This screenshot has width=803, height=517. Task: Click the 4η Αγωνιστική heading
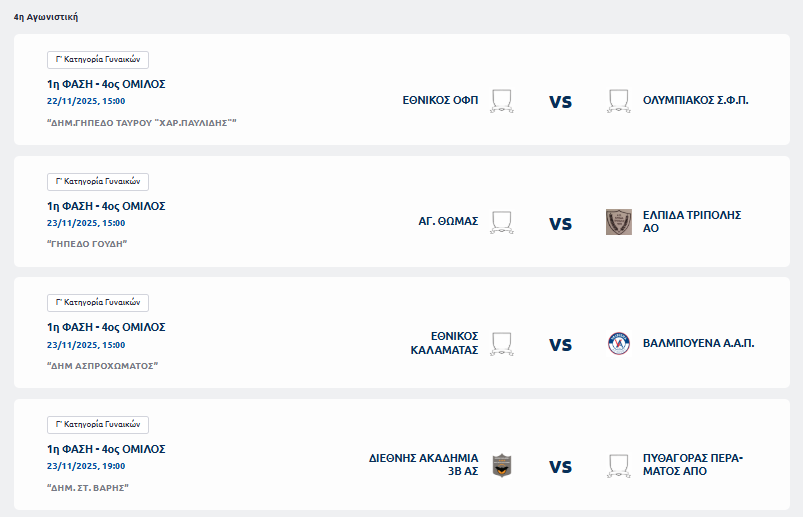[46, 17]
